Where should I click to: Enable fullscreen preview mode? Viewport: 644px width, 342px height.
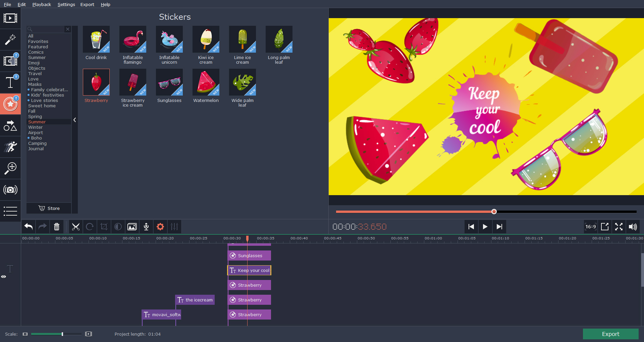click(619, 227)
